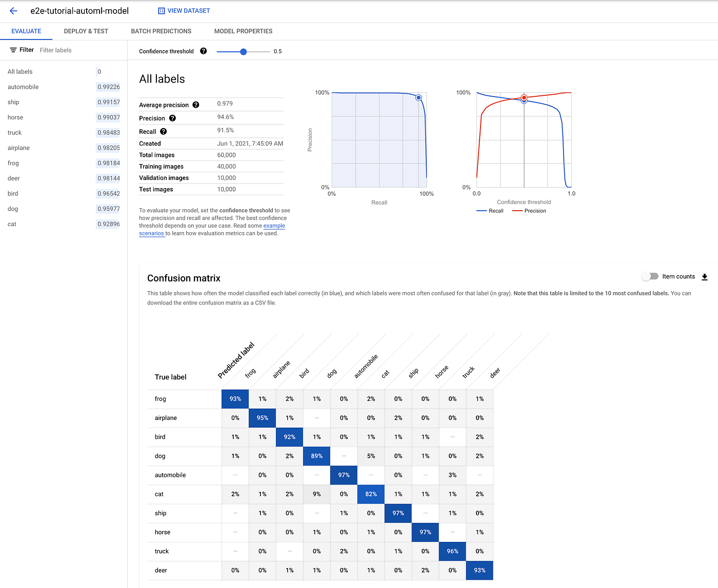The image size is (718, 588).
Task: Click the VIEW DATASET button
Action: tap(184, 11)
